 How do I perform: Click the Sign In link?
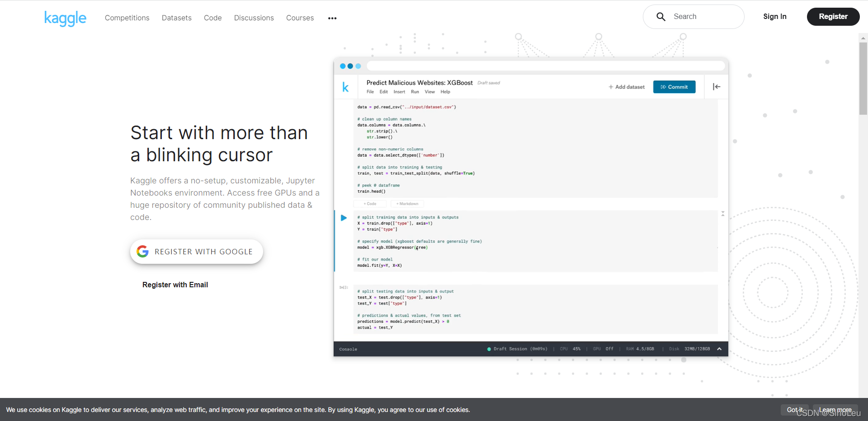775,16
